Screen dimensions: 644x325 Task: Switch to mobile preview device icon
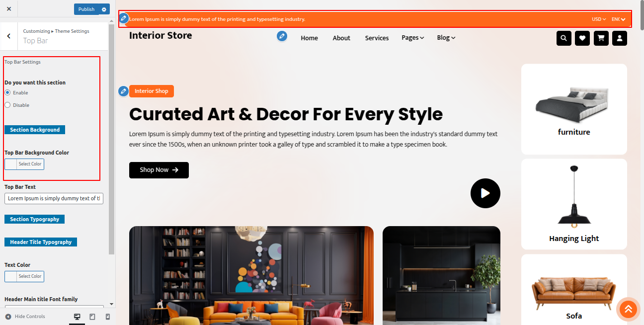pyautogui.click(x=108, y=317)
